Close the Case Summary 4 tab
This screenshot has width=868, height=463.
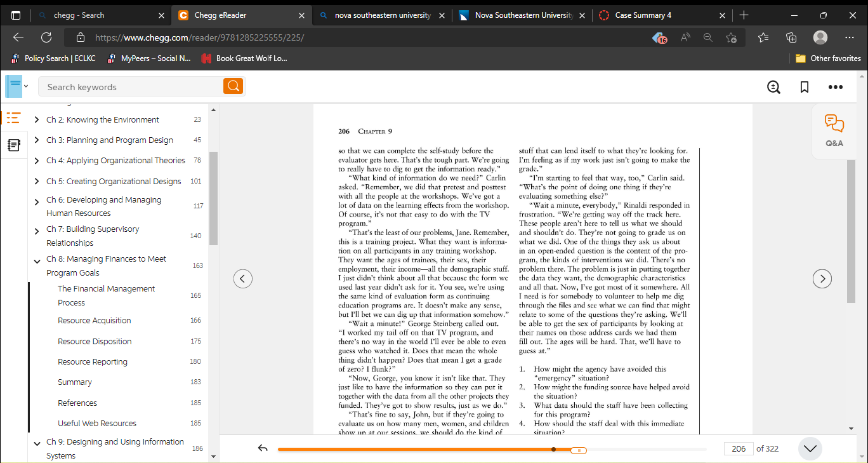point(722,15)
